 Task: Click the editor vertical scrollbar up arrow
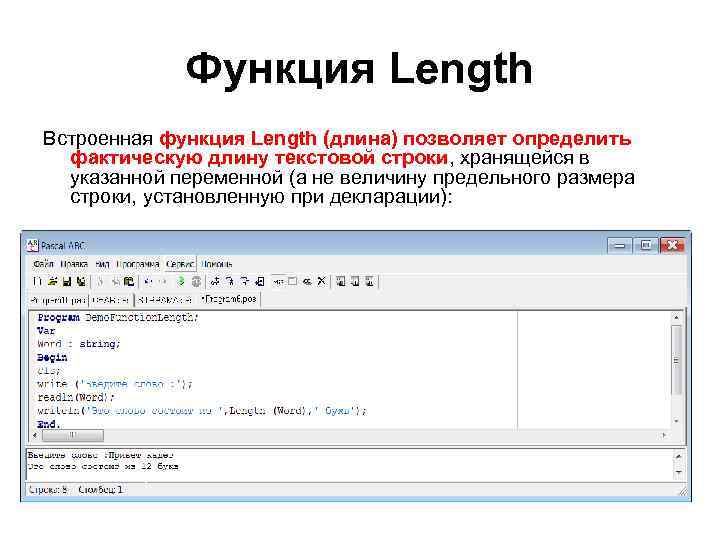click(676, 317)
